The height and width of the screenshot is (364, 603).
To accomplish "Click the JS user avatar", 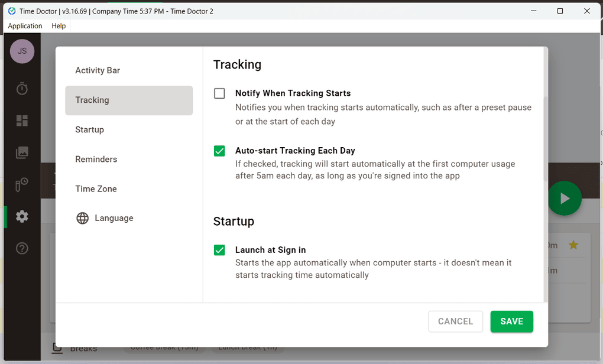I will click(22, 51).
